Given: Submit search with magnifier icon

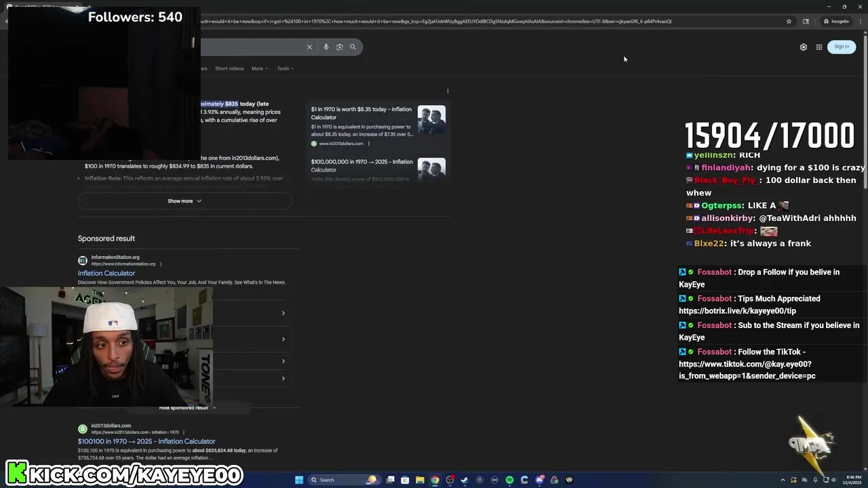Looking at the screenshot, I should (353, 47).
